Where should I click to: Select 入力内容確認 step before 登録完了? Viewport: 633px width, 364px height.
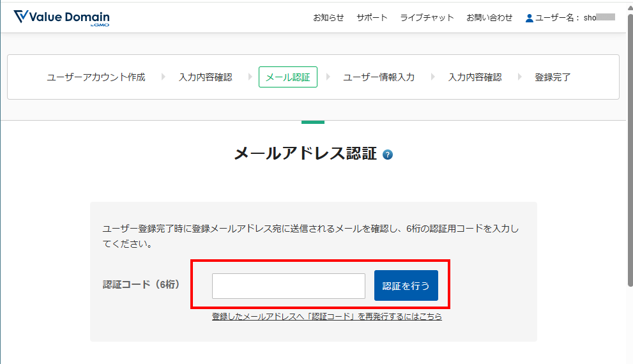(x=475, y=77)
